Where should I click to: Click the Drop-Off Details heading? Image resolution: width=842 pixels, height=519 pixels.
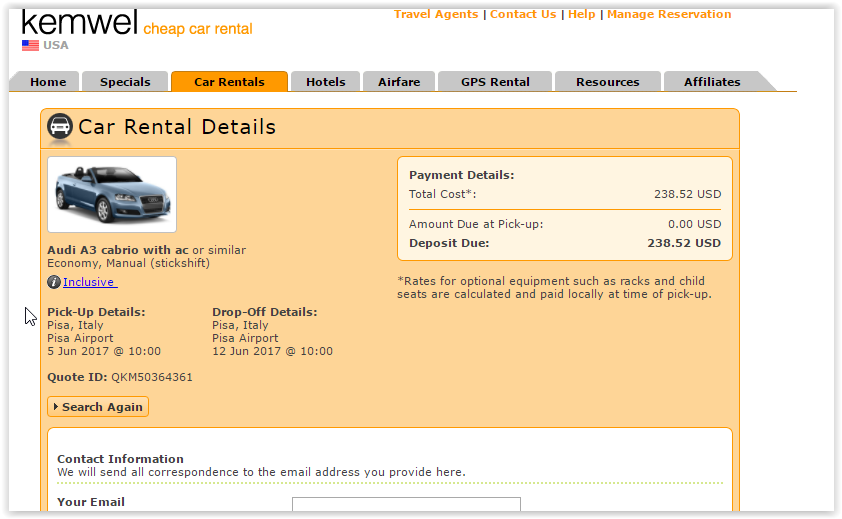click(x=265, y=312)
